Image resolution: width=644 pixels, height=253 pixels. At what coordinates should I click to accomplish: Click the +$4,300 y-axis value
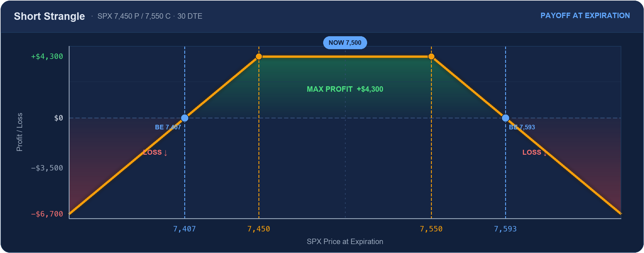point(47,56)
